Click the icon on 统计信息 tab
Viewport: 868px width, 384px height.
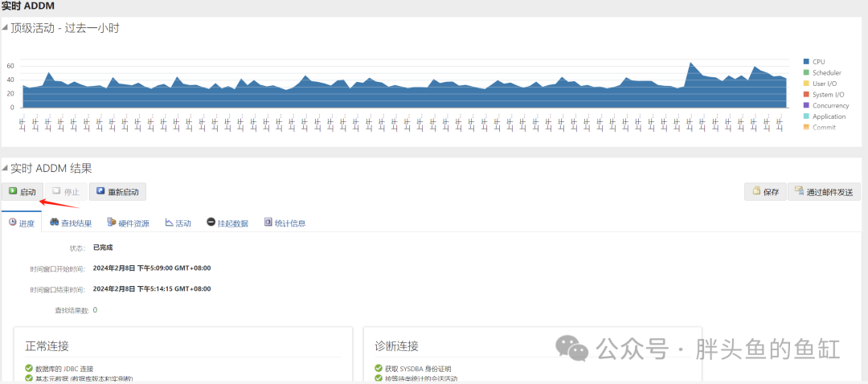pyautogui.click(x=268, y=223)
